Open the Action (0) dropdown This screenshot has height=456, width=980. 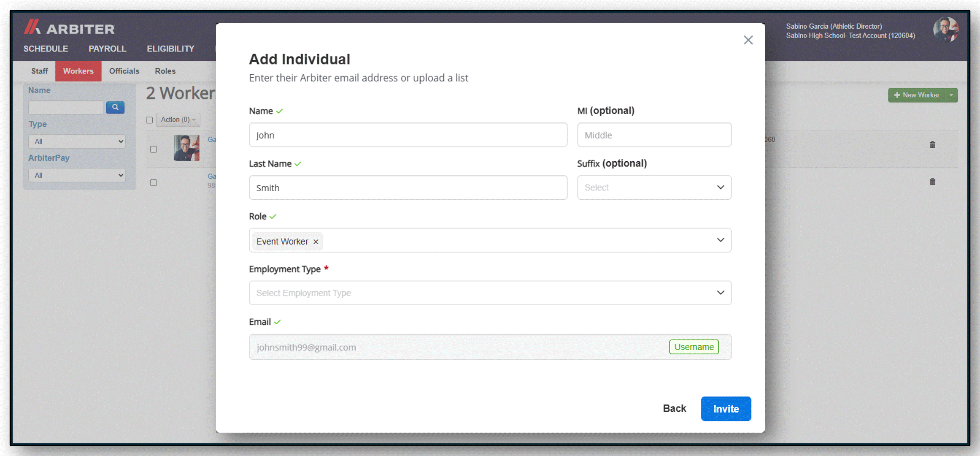(178, 119)
